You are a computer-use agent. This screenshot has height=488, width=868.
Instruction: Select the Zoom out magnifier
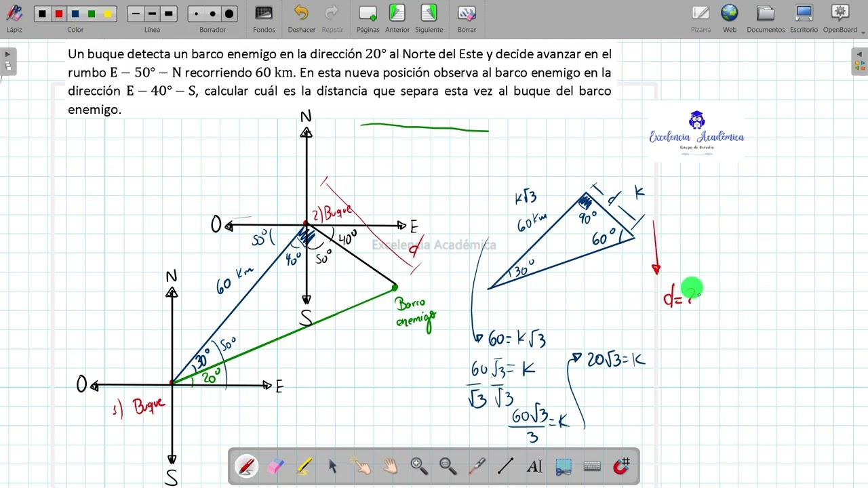click(448, 466)
